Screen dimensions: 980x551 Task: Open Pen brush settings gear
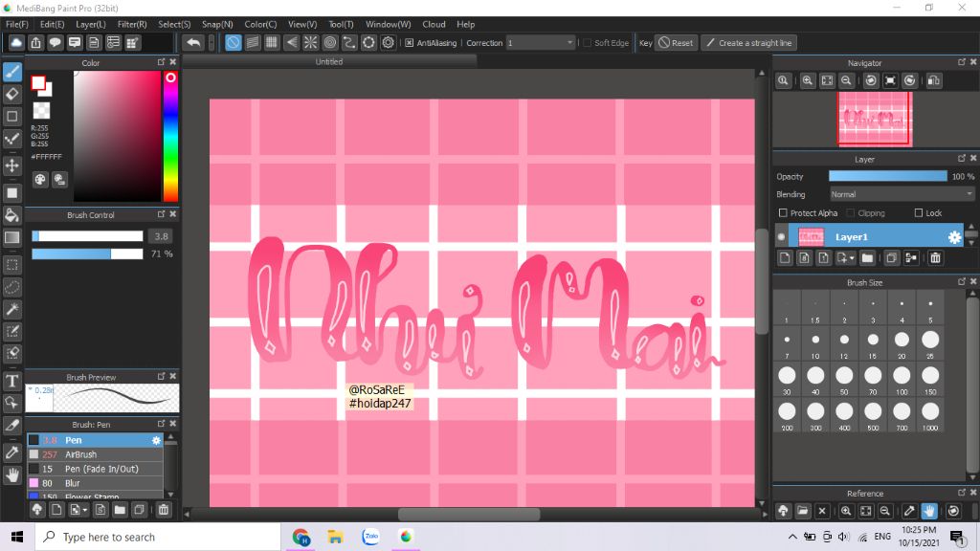[x=156, y=440]
